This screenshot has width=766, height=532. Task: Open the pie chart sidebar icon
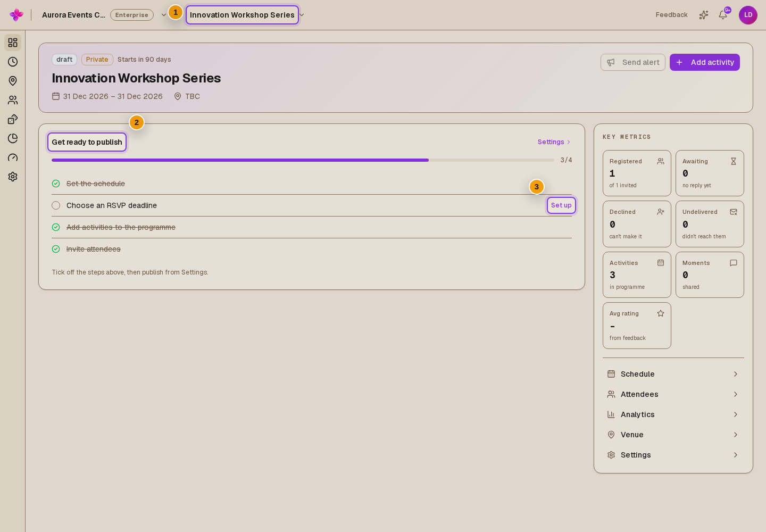(x=13, y=138)
